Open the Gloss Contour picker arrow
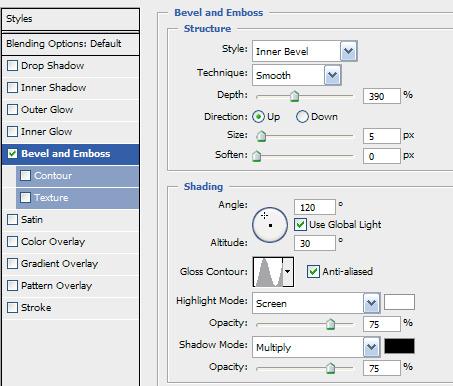 tap(288, 272)
